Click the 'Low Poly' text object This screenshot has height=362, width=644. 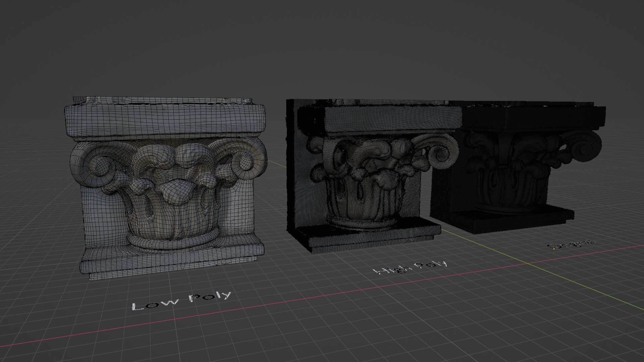pyautogui.click(x=182, y=300)
